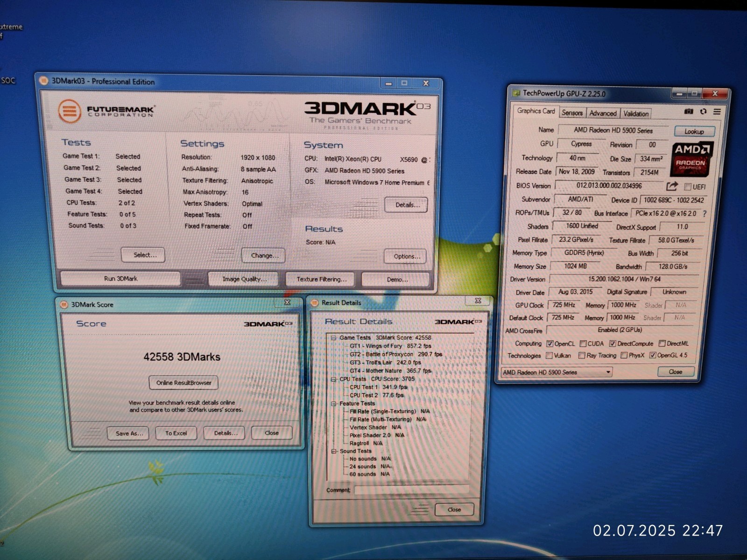Image resolution: width=747 pixels, height=560 pixels.
Task: Toggle the UEFI checkbox in GPU-Z
Action: (x=687, y=187)
